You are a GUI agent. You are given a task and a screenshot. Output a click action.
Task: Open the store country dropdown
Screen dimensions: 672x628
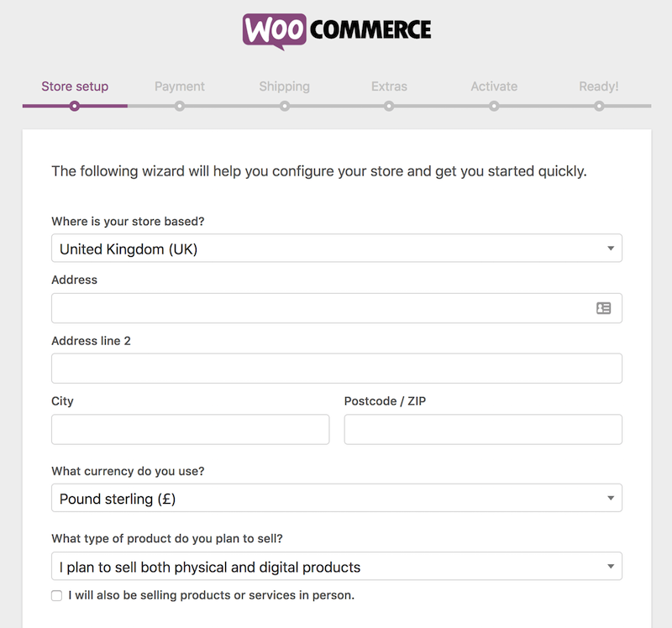pyautogui.click(x=336, y=249)
